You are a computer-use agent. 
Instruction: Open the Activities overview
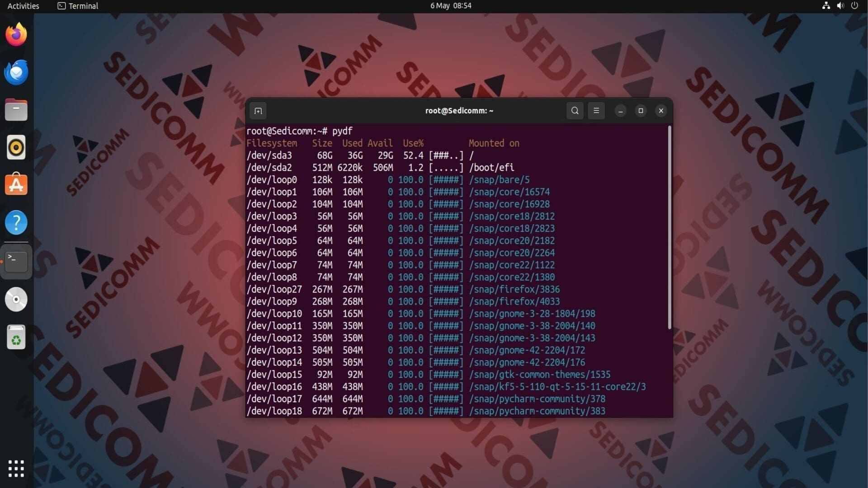[23, 6]
